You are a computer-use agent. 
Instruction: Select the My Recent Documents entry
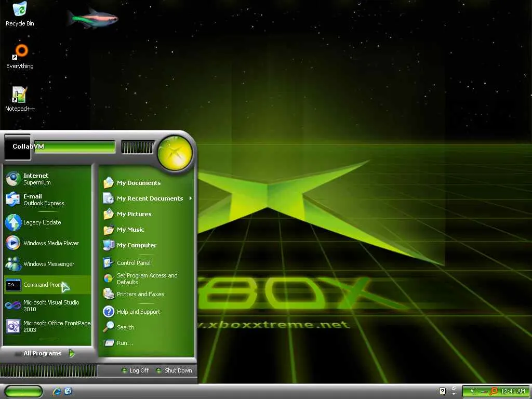point(147,198)
